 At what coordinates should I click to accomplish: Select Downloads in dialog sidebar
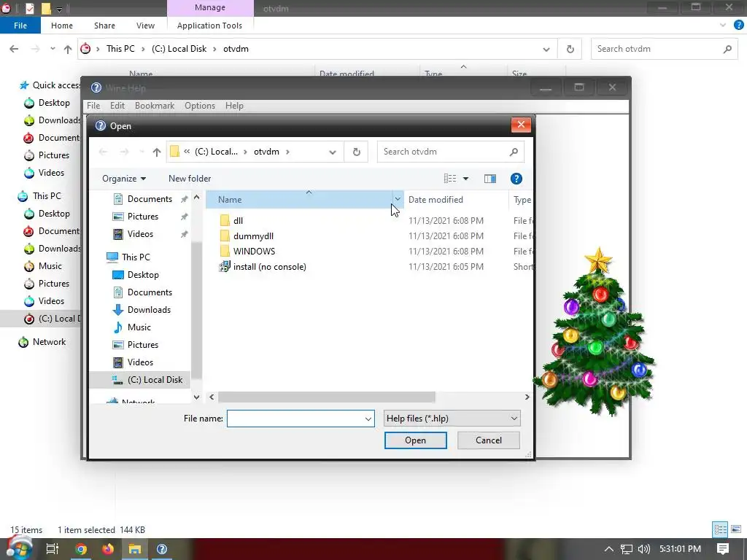click(x=149, y=309)
